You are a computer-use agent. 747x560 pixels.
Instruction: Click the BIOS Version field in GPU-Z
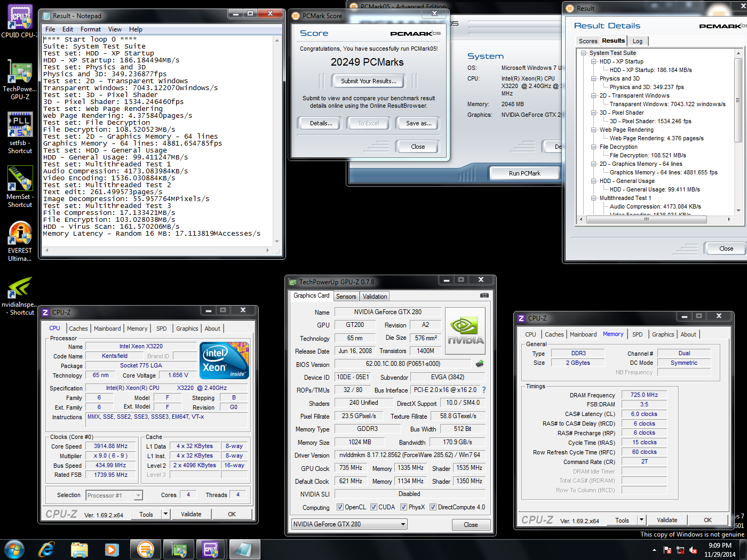tap(403, 364)
